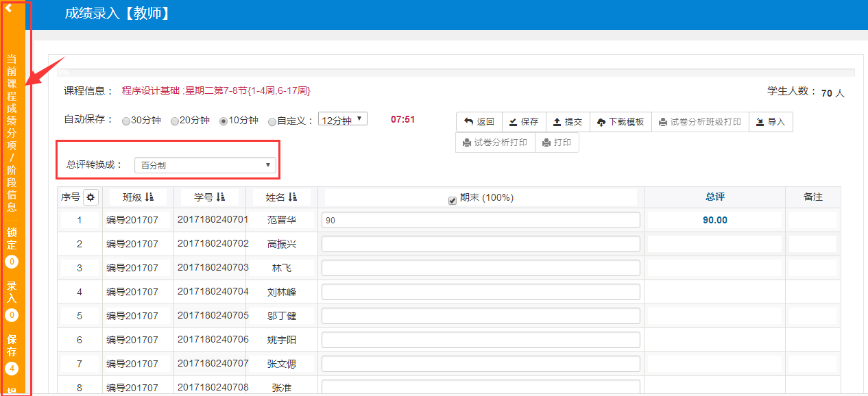Open the gear settings next to 序号

coord(91,197)
